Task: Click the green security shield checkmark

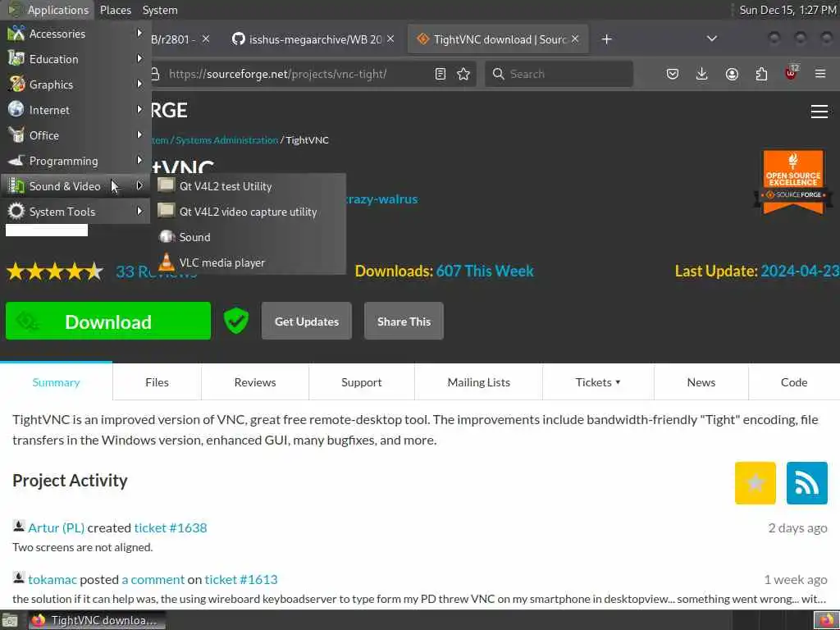Action: (235, 321)
